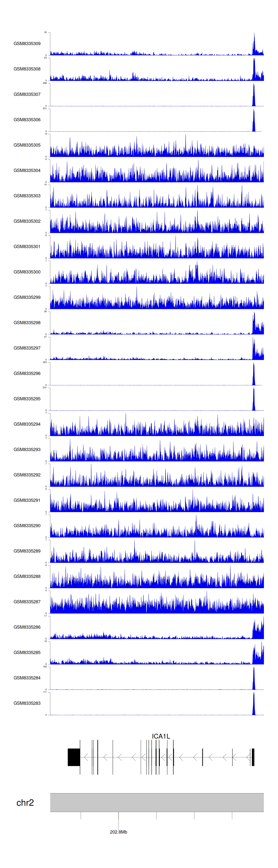This screenshot has width=278, height=868.
Task: Click the GSM8335291 track name
Action: point(27,500)
